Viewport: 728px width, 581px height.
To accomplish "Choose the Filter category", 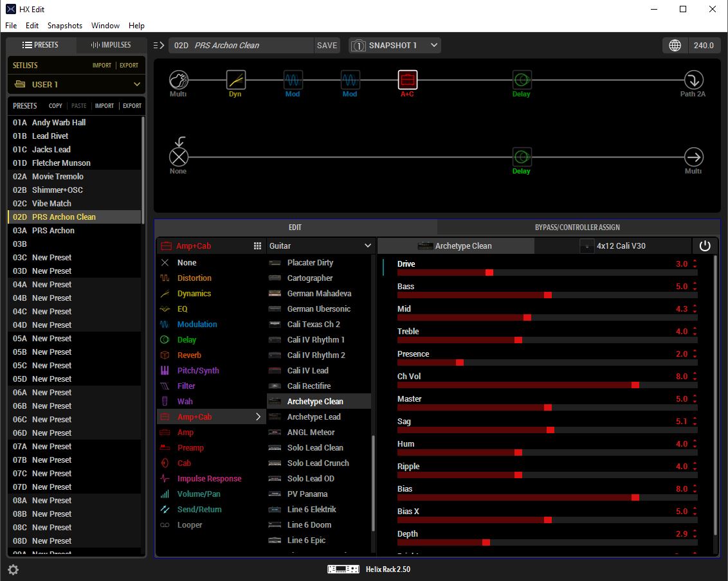I will 211,386.
